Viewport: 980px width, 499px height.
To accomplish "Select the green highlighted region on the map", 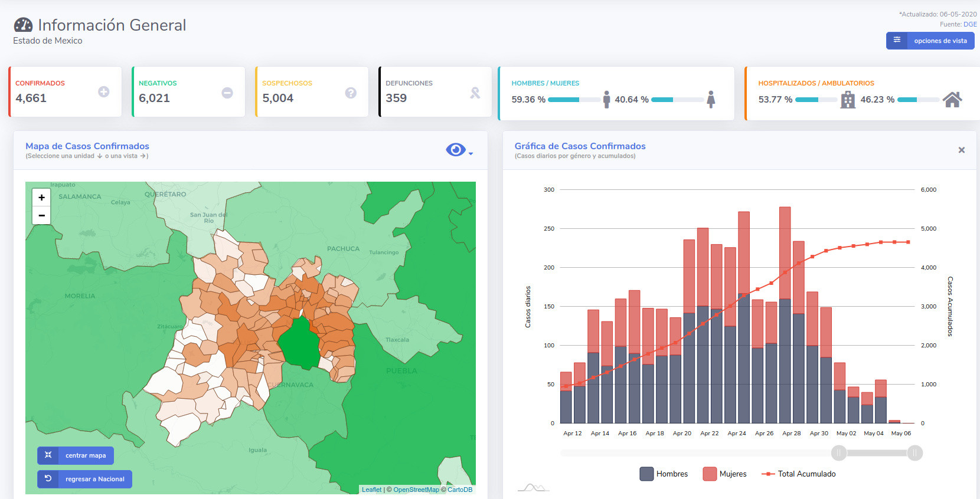I will 300,342.
